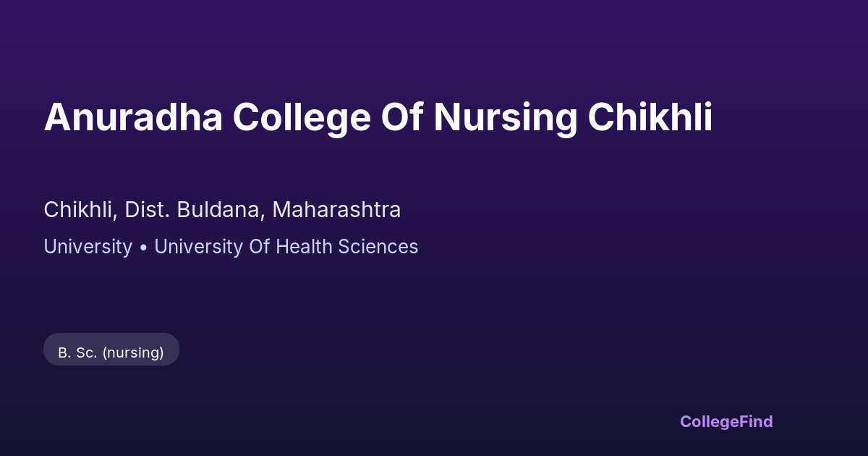Image resolution: width=868 pixels, height=456 pixels.
Task: Click "Maharashtra" in the address line
Action: pos(336,210)
